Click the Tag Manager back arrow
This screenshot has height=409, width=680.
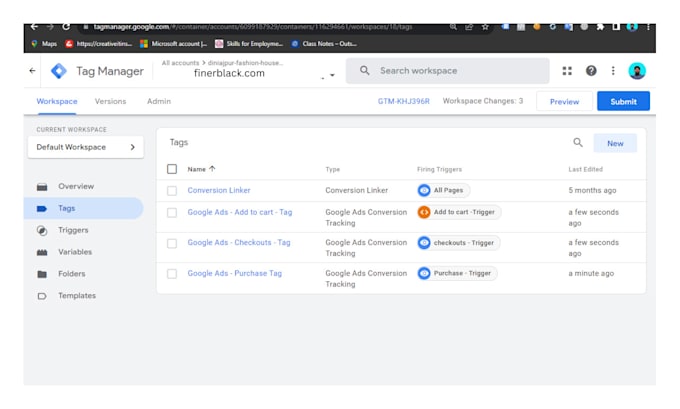33,71
